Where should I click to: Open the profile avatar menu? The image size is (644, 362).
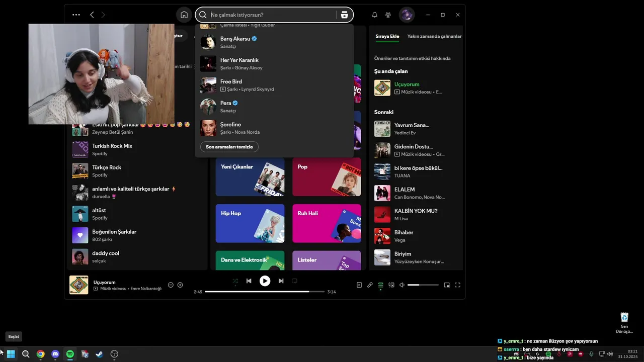pyautogui.click(x=407, y=15)
